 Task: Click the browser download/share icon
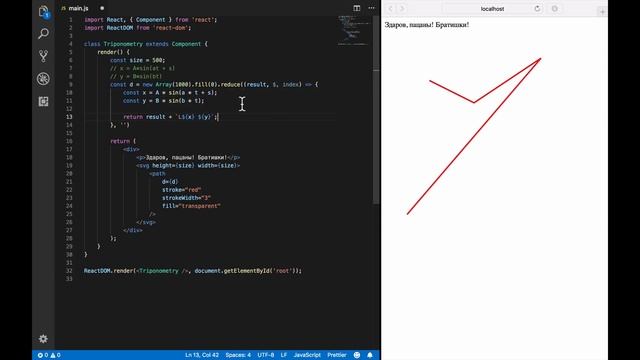(555, 9)
